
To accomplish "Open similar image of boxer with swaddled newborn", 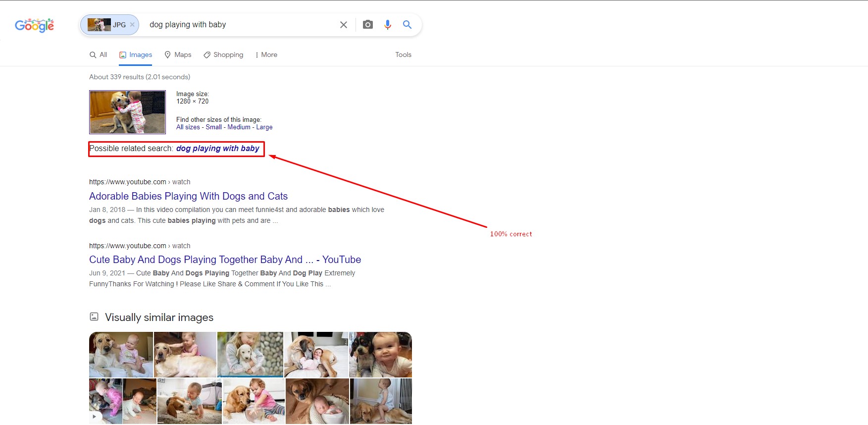I will tap(317, 401).
